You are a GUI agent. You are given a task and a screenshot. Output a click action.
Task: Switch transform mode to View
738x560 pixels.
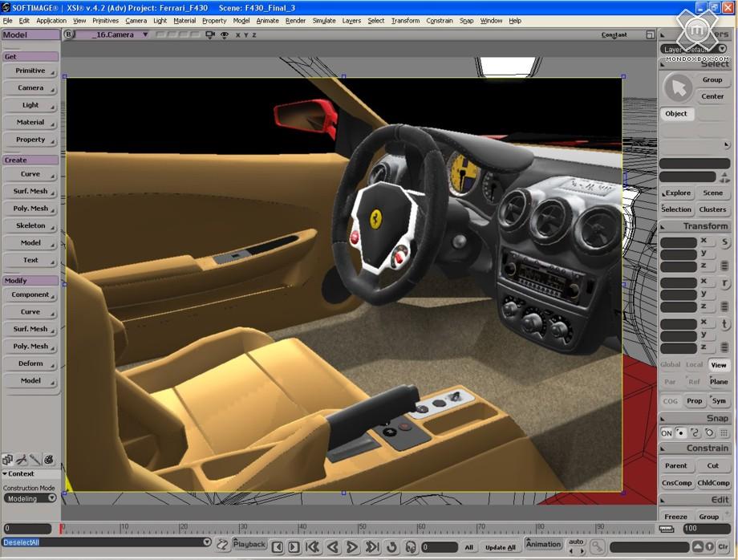click(x=718, y=365)
